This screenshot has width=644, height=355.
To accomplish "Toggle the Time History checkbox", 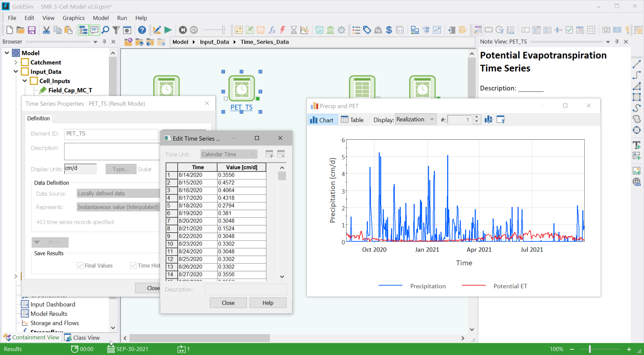I will tap(133, 265).
